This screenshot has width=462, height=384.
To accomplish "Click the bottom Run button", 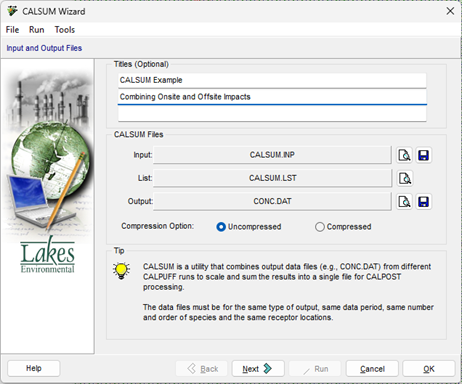I will 315,369.
